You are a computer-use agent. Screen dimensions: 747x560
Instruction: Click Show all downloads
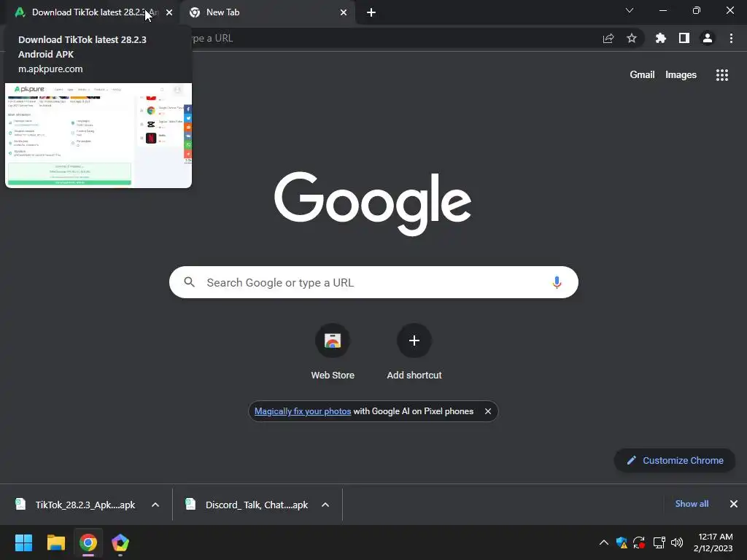(x=692, y=504)
